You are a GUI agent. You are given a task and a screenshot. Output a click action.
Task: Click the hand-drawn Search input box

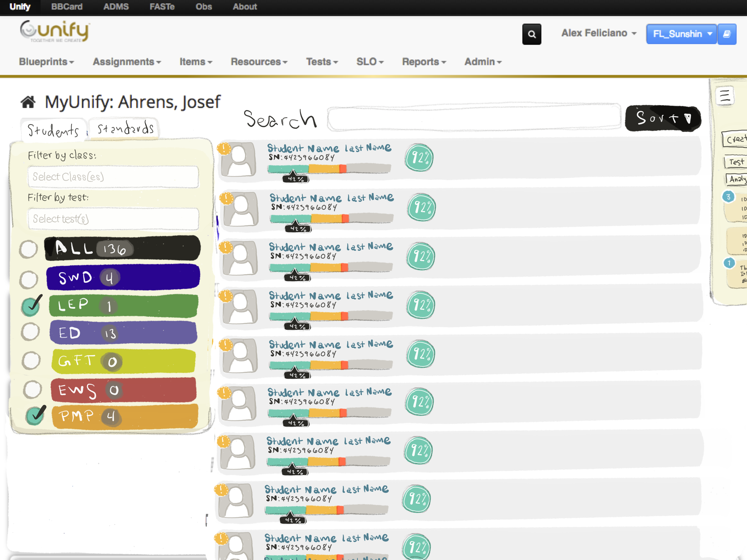click(474, 118)
